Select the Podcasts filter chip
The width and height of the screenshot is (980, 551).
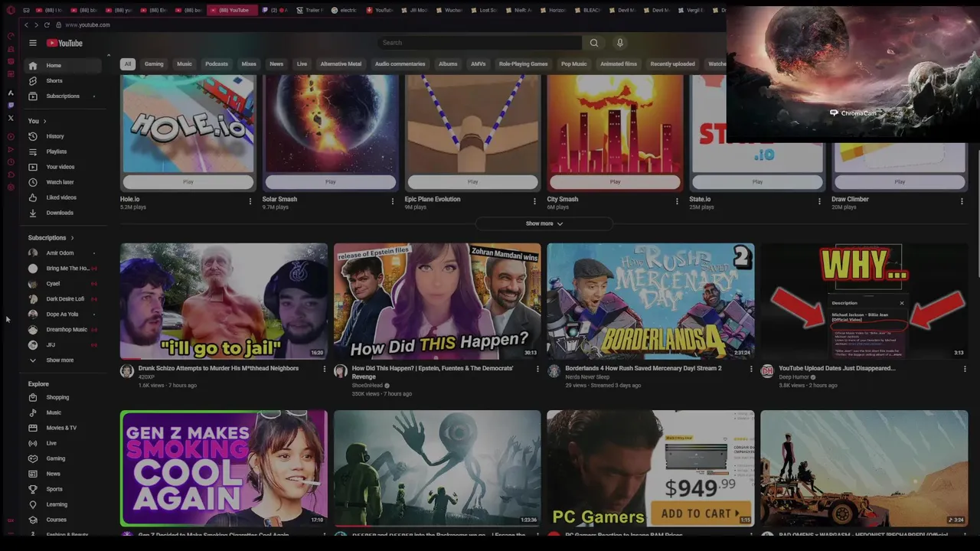pos(217,64)
